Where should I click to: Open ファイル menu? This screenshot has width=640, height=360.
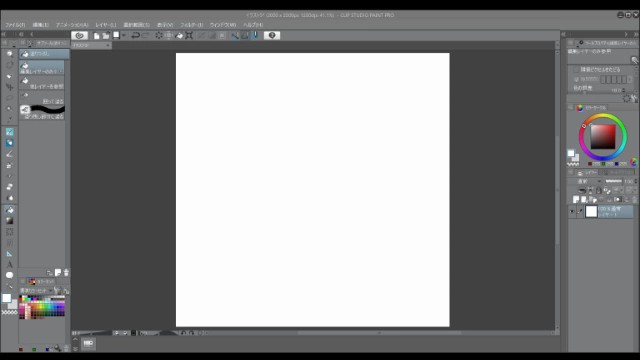(x=15, y=25)
